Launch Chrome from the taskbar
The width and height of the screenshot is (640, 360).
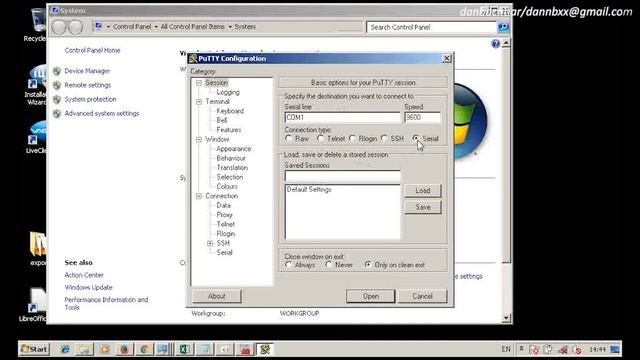144,349
